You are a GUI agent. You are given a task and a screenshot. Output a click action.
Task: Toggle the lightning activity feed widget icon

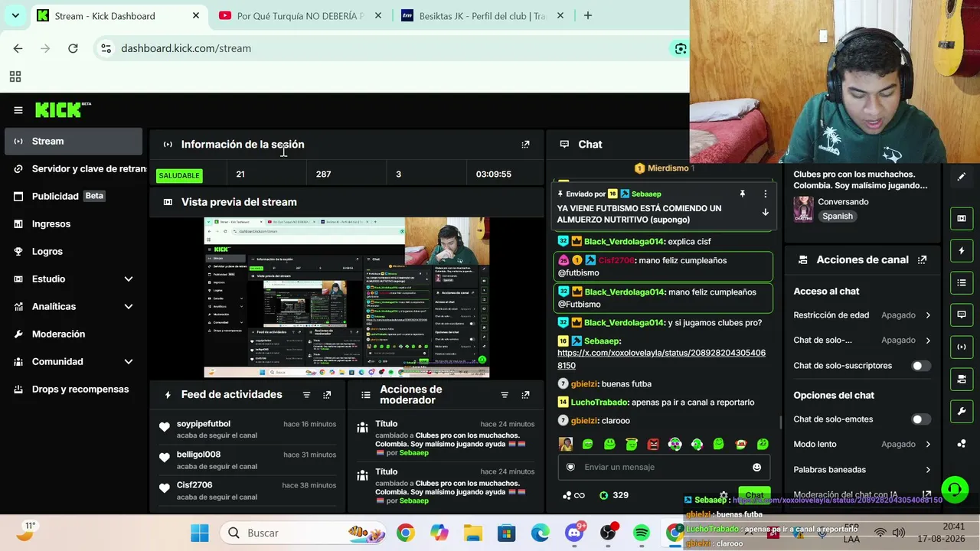[962, 251]
